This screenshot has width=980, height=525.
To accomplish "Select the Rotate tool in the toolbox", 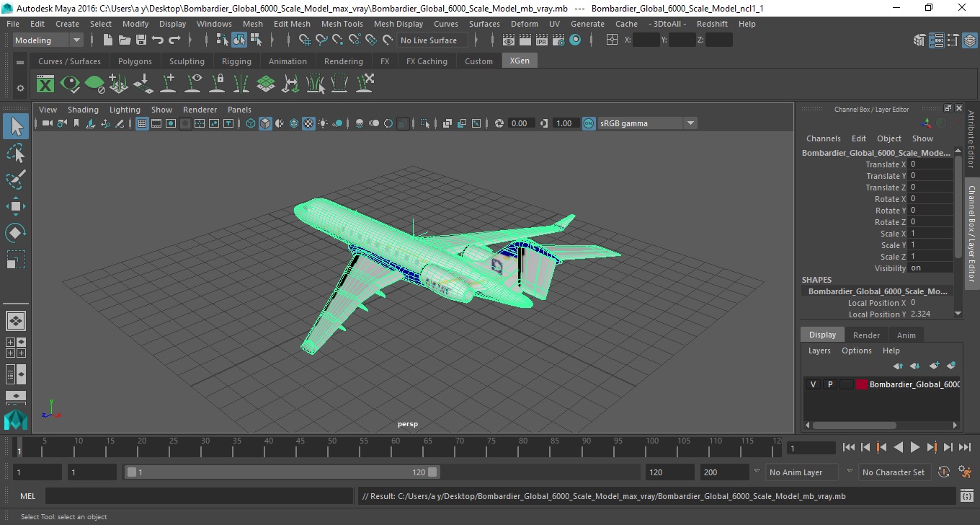I will (16, 233).
